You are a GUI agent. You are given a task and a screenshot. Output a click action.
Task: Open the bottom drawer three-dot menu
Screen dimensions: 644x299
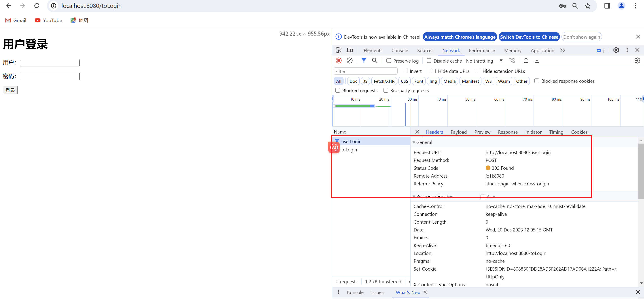pyautogui.click(x=339, y=292)
